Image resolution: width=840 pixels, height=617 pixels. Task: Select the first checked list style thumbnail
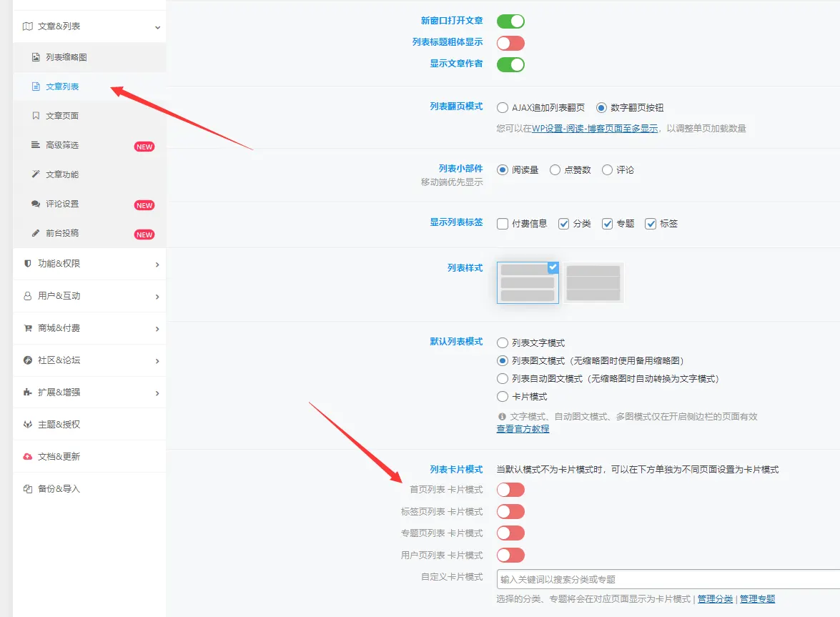coord(528,283)
